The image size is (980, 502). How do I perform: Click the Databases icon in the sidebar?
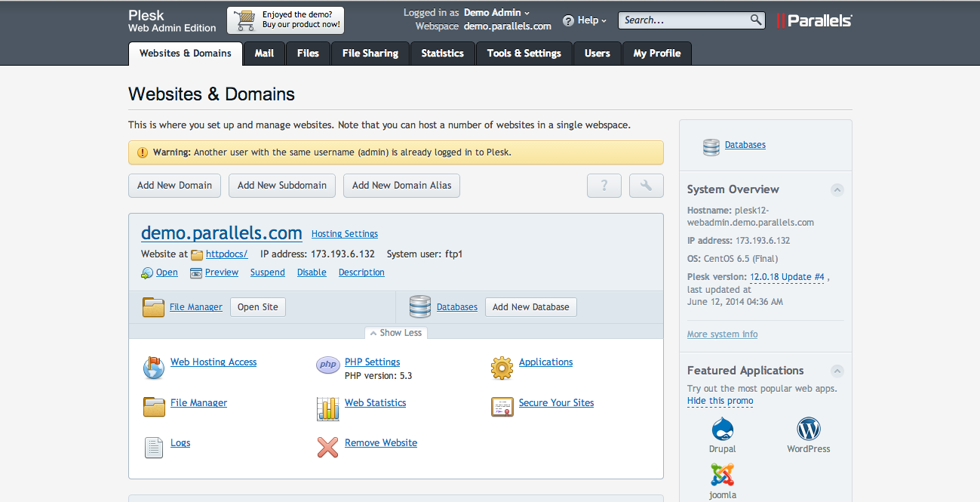(711, 146)
